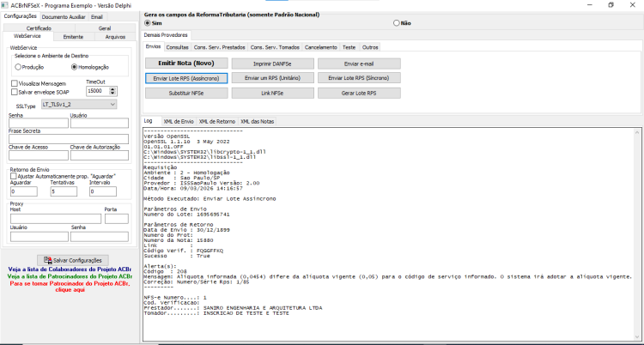Select the WebService tab
This screenshot has height=345, width=644.
(27, 36)
